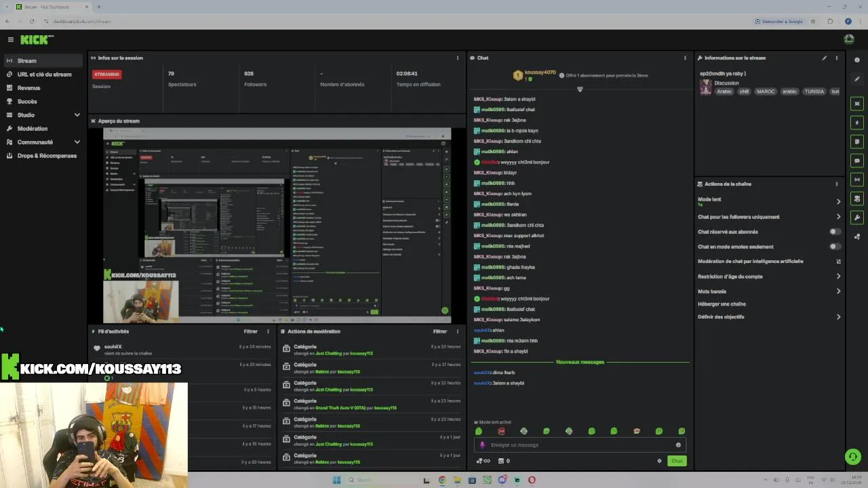Click the Discussion category thumbnail

(706, 87)
